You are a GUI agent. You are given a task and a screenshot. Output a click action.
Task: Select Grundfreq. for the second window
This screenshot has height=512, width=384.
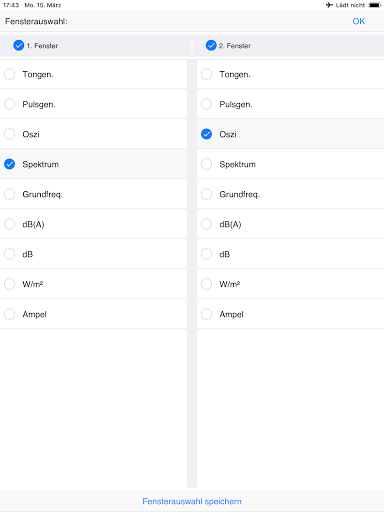pos(290,194)
